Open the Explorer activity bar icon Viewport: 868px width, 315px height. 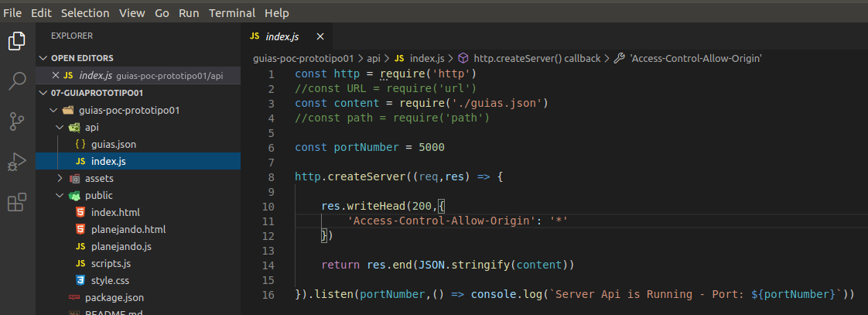coord(17,40)
